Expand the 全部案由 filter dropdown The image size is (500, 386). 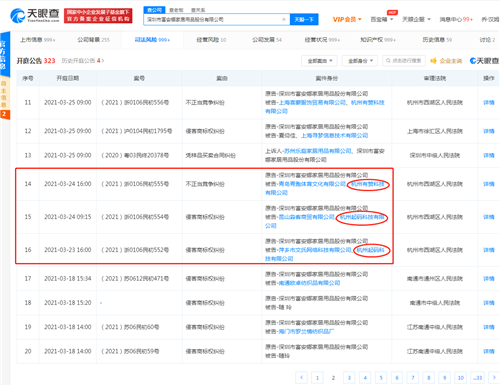[320, 61]
